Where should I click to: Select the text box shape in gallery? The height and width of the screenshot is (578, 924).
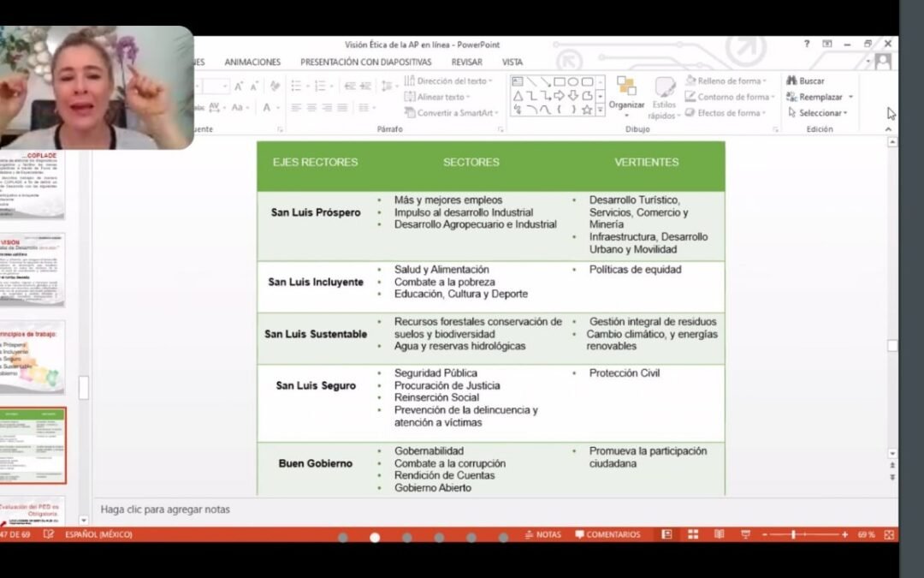[518, 82]
